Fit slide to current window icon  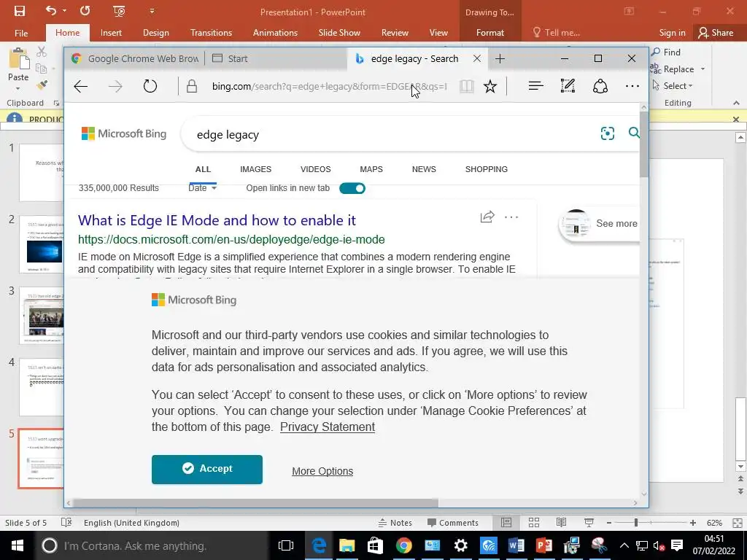point(737,523)
